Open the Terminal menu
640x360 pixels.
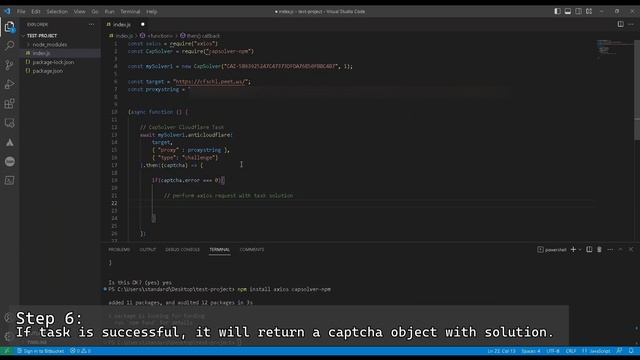(x=130, y=11)
